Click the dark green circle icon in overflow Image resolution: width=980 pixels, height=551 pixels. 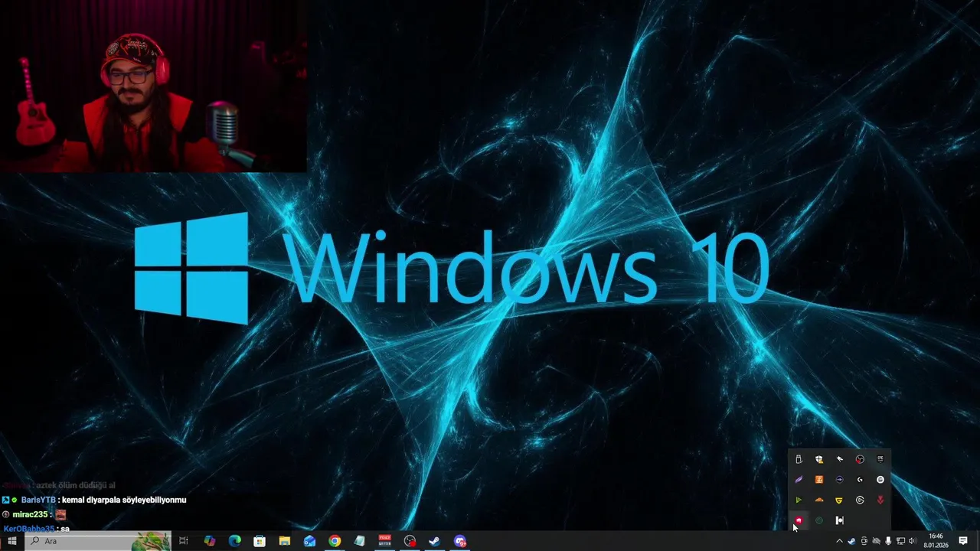pyautogui.click(x=819, y=520)
